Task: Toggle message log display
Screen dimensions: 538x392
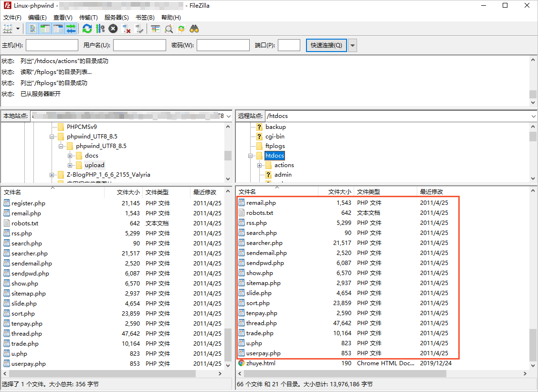Action: 32,29
